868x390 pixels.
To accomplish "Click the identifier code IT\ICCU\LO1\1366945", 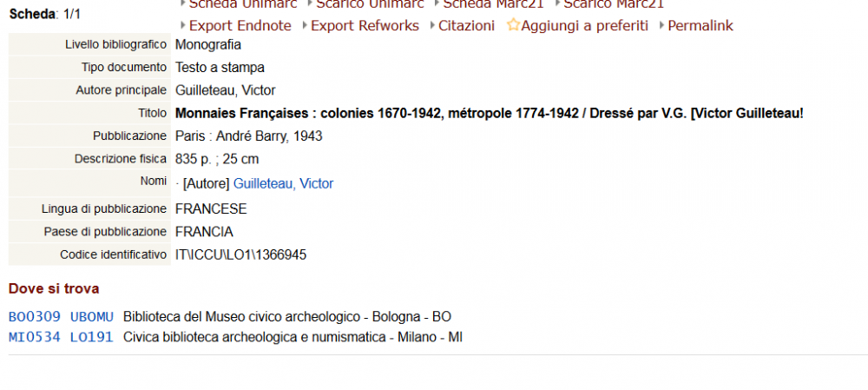I will click(240, 254).
